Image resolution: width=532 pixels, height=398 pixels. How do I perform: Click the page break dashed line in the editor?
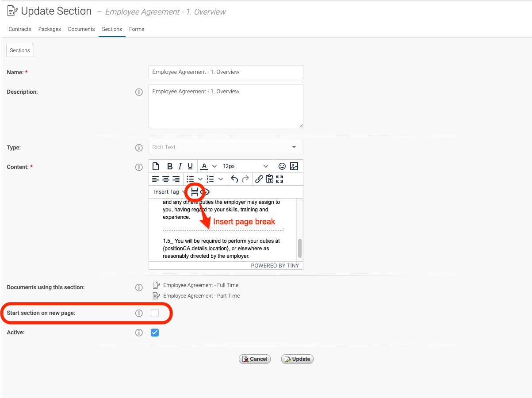pos(223,229)
